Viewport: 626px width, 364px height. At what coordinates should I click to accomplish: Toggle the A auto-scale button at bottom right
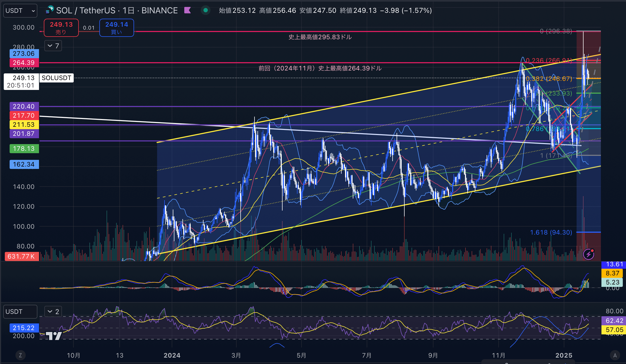[x=615, y=355]
